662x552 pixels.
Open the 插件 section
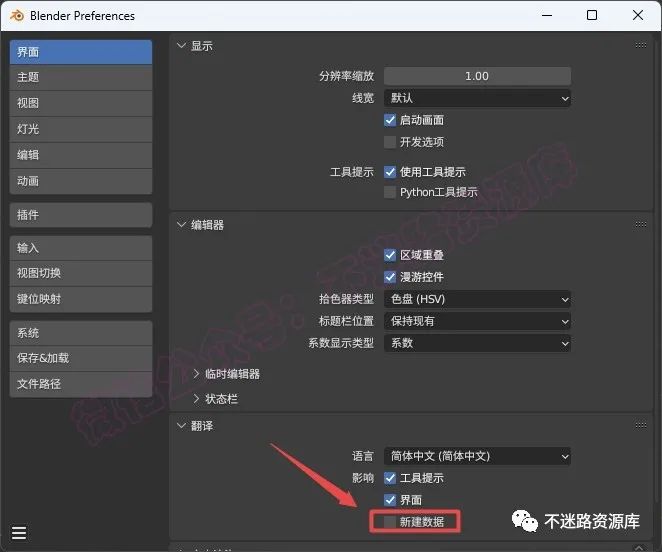click(81, 215)
